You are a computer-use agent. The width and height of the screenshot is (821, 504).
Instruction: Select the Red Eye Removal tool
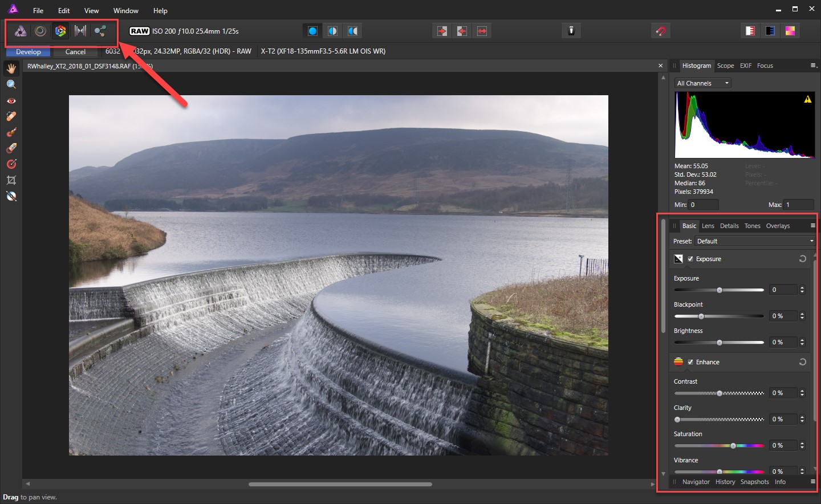pyautogui.click(x=11, y=100)
